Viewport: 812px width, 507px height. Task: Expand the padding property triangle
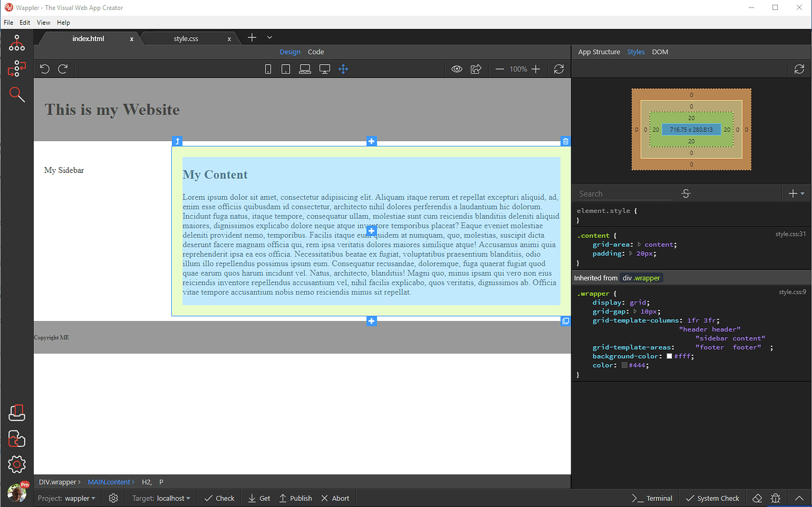tap(631, 253)
